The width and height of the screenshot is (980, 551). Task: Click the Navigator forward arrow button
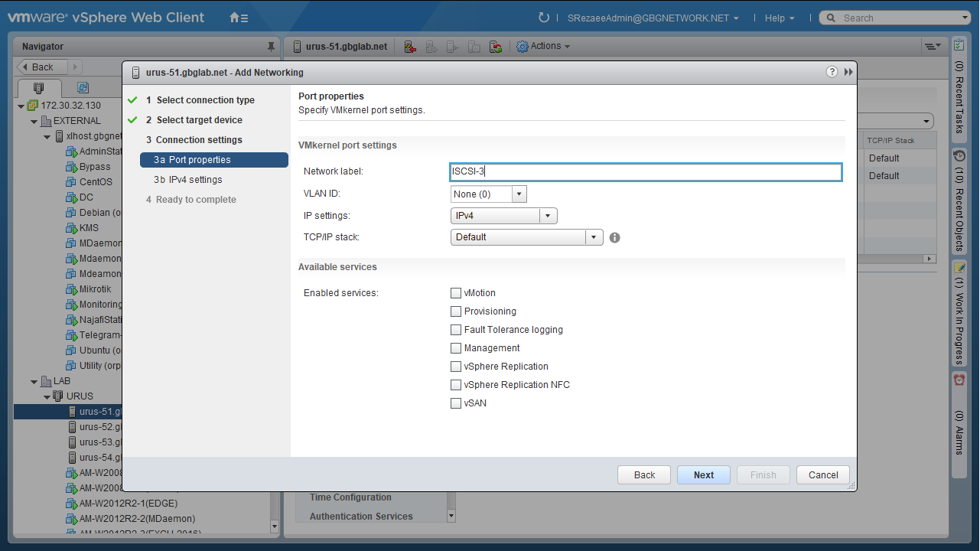(76, 67)
